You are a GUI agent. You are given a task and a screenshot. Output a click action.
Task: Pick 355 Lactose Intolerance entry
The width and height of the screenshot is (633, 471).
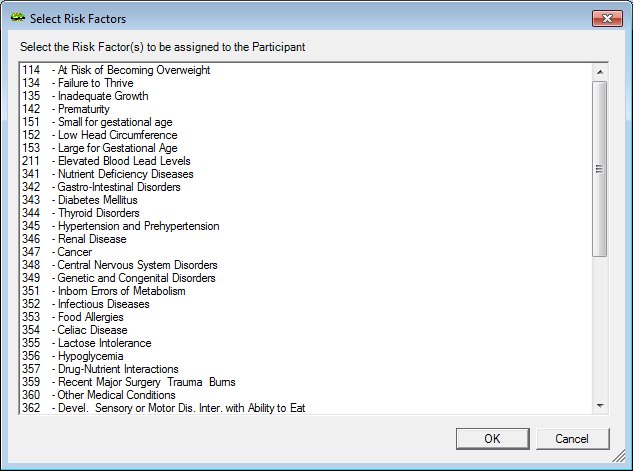(306, 343)
